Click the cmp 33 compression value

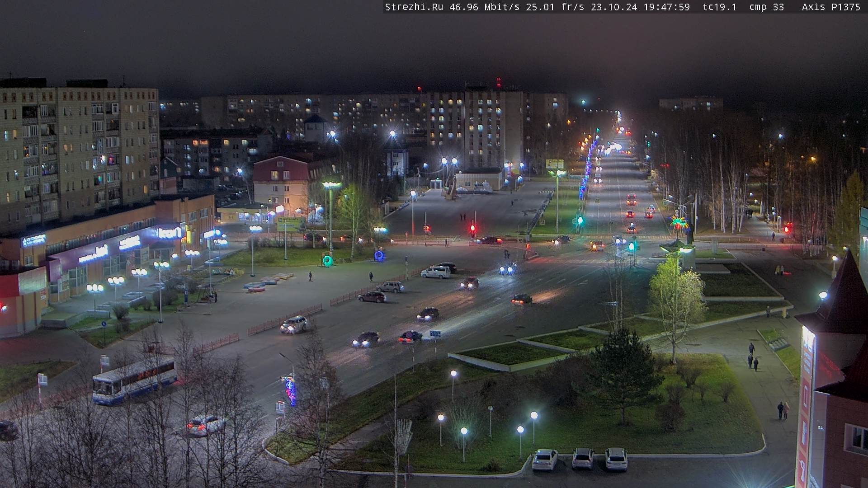click(x=767, y=7)
